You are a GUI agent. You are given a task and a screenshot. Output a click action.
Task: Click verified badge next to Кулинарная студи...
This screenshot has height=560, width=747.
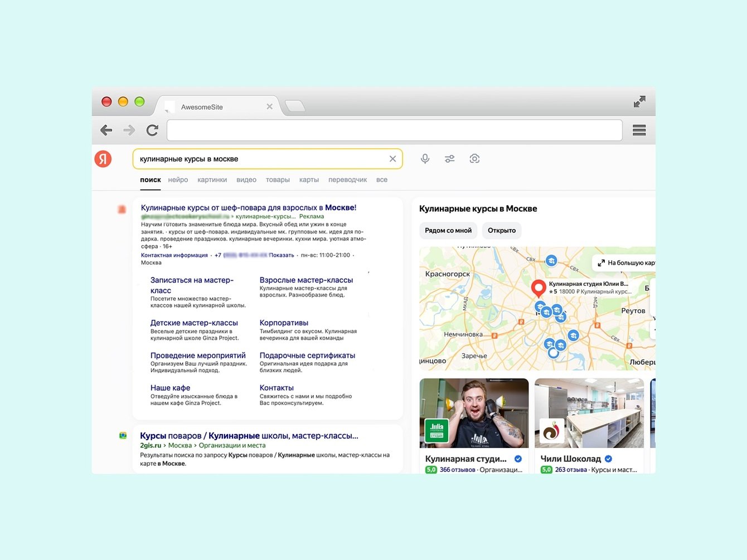click(518, 459)
